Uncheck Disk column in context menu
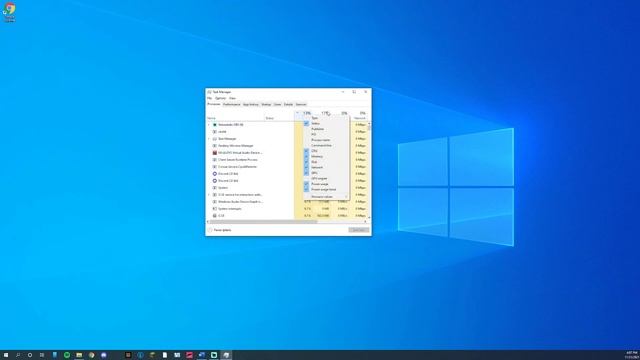The image size is (640, 360). pyautogui.click(x=327, y=162)
